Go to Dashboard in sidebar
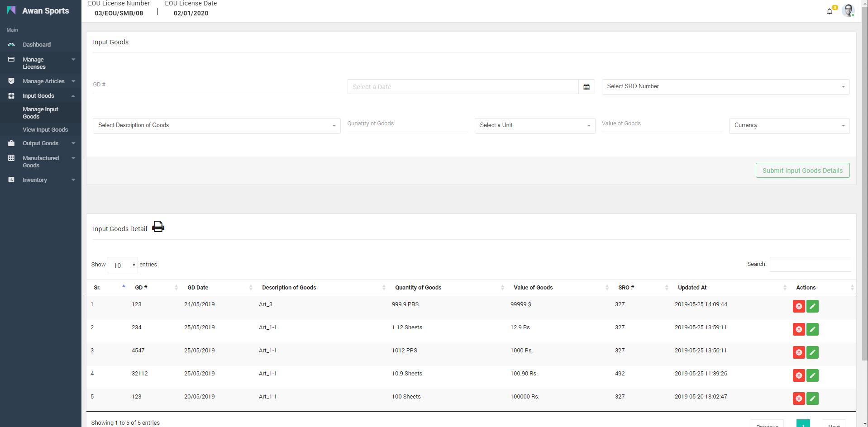868x427 pixels. [37, 45]
